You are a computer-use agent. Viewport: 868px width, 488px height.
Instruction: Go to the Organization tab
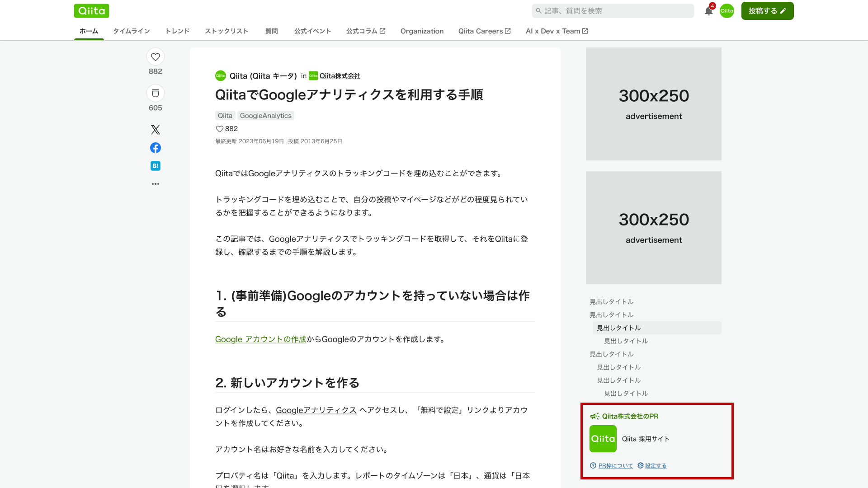pyautogui.click(x=422, y=31)
